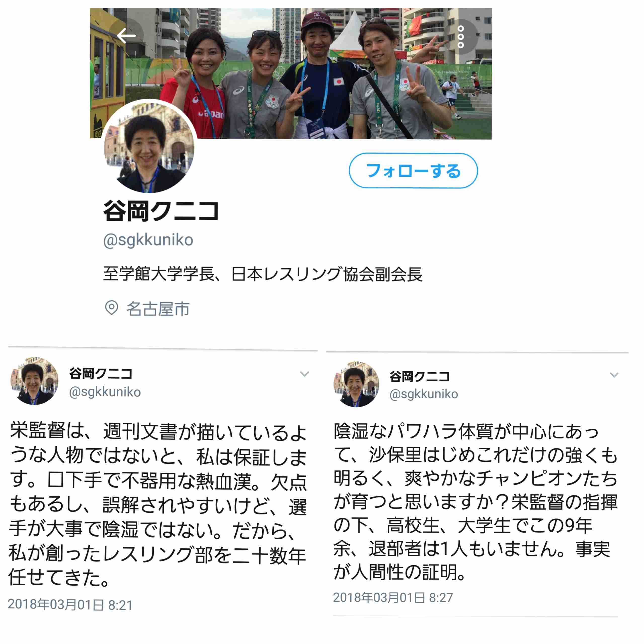Click author name on the 8:21 tweet

tap(101, 374)
